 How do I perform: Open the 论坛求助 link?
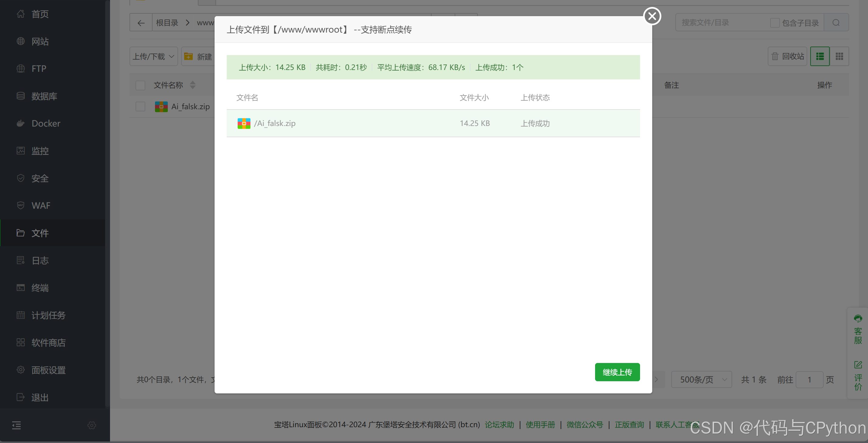(499, 424)
